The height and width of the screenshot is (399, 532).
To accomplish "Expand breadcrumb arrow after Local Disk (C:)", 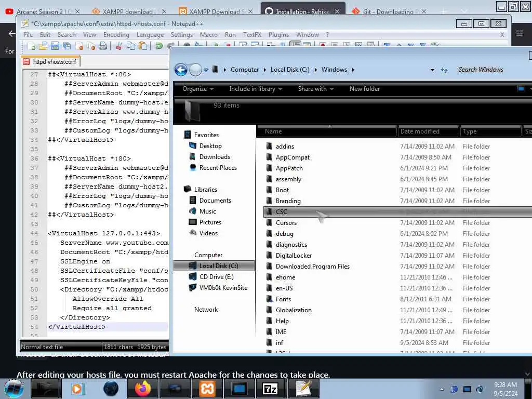I will (x=315, y=70).
